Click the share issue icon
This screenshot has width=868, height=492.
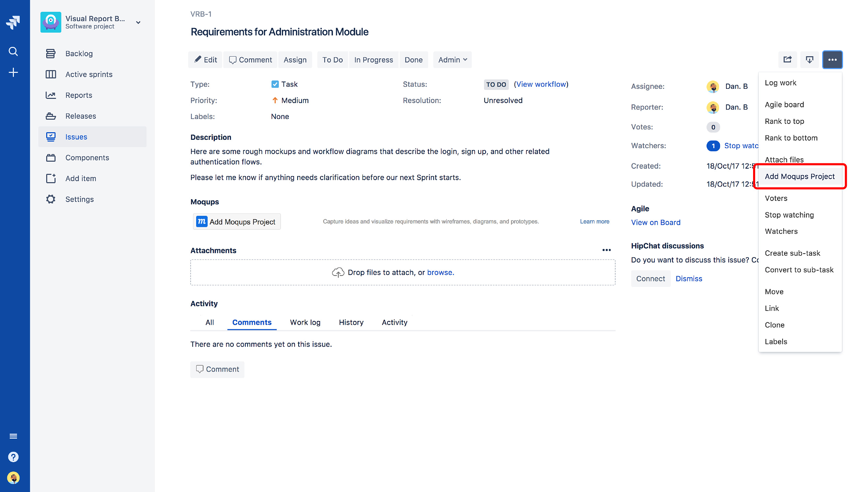[787, 59]
